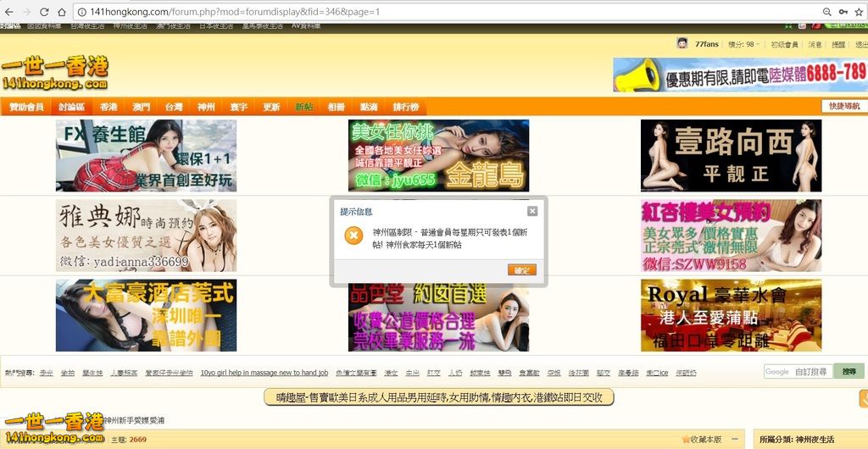Click the 新帖 navigation tab
The width and height of the screenshot is (868, 449).
[303, 108]
